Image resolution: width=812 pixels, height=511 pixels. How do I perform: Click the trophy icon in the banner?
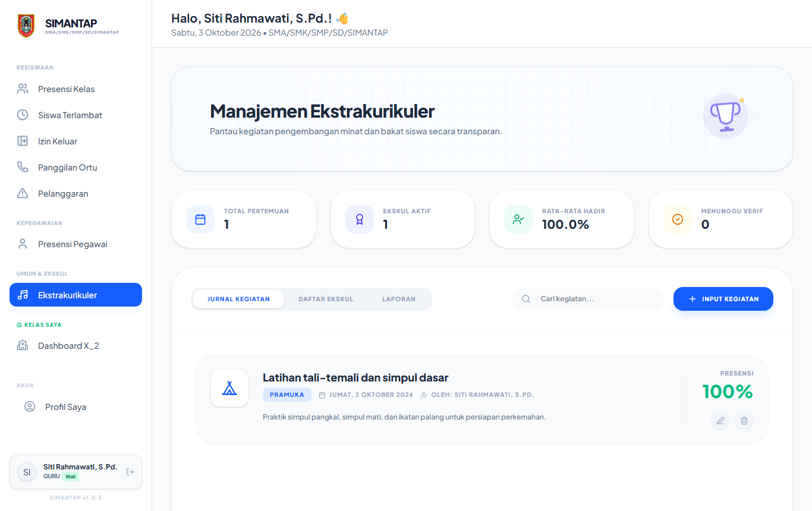point(726,116)
